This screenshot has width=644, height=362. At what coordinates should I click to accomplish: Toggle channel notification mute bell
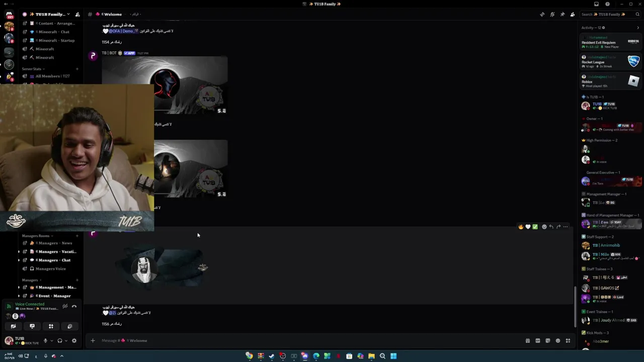coord(552,14)
